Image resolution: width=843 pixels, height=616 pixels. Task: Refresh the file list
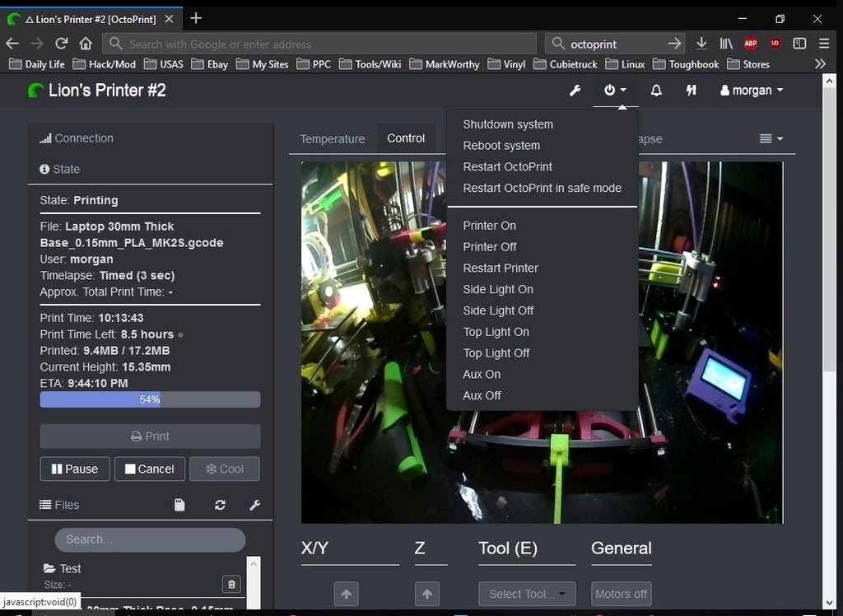[x=219, y=505]
